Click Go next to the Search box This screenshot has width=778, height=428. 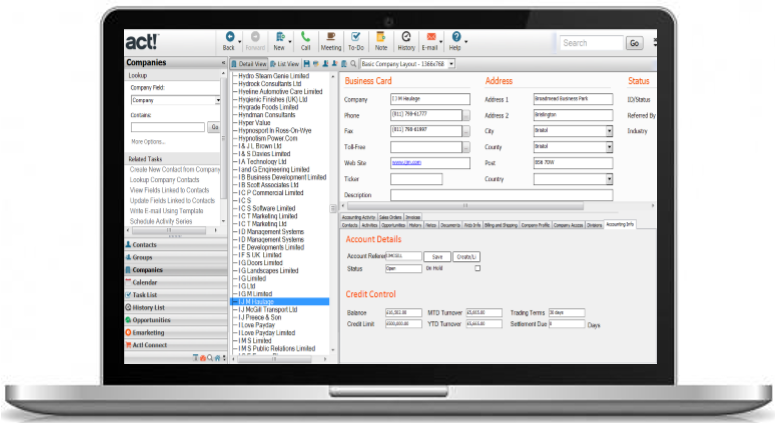634,43
